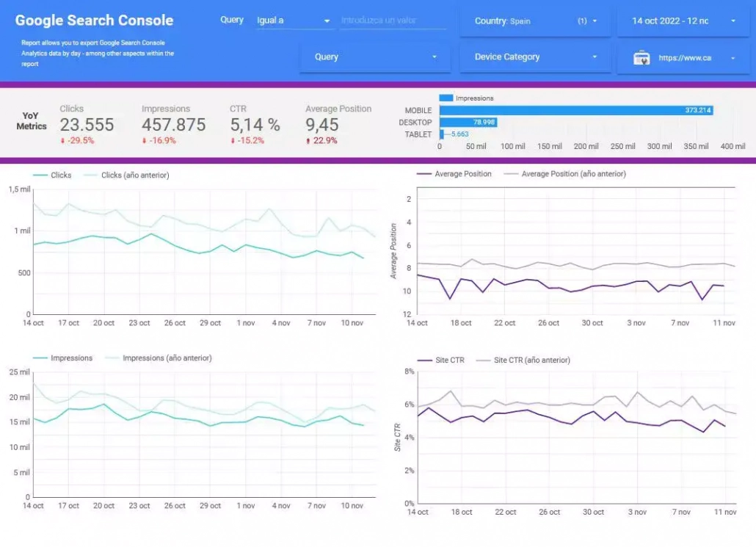Open the date range selector '14 oct 2022'
Screen dimensions: 756x547
pos(683,21)
